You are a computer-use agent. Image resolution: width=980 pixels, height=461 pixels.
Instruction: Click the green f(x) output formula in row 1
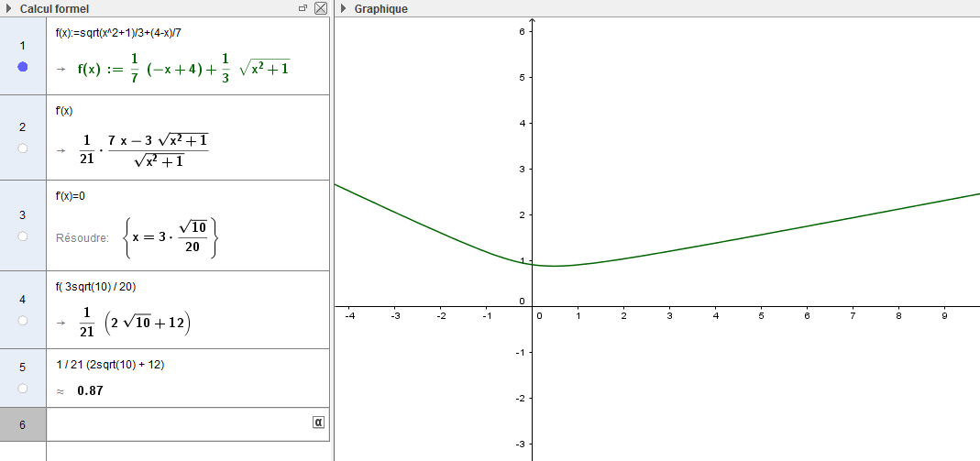tap(183, 68)
